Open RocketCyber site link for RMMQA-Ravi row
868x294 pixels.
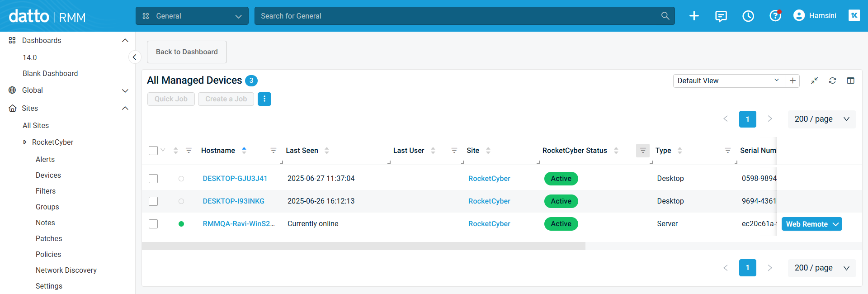(489, 224)
